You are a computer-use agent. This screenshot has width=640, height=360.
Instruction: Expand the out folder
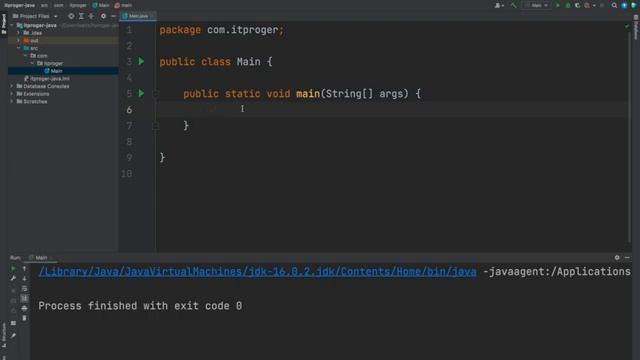point(18,40)
